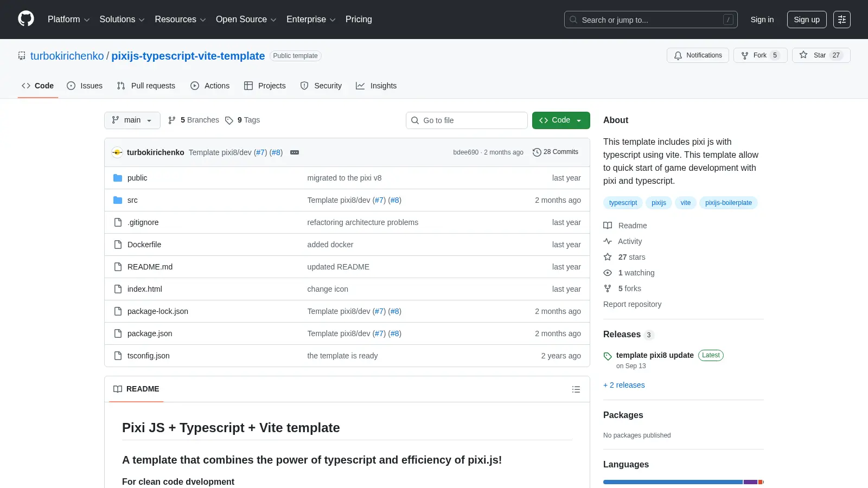Click the .gitignore file icon
868x488 pixels.
[118, 222]
